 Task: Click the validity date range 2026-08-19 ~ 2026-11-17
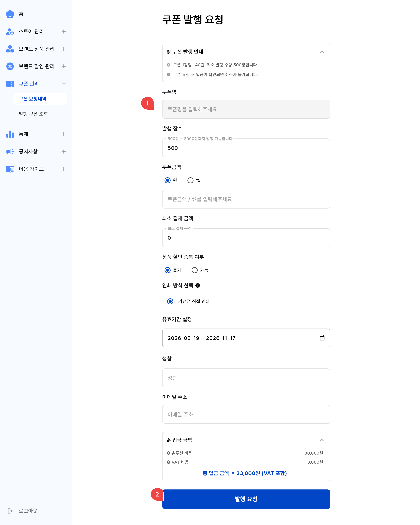point(202,338)
